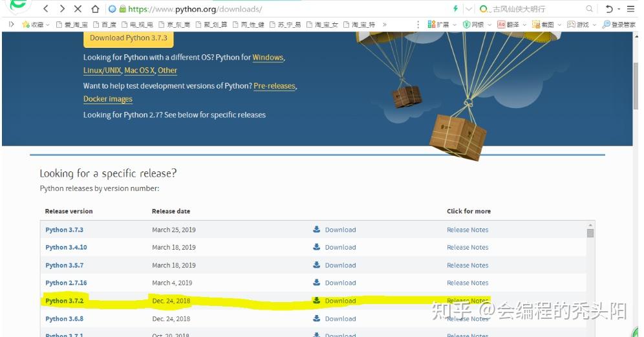Click the download icon for Python 3.7.3

click(317, 230)
